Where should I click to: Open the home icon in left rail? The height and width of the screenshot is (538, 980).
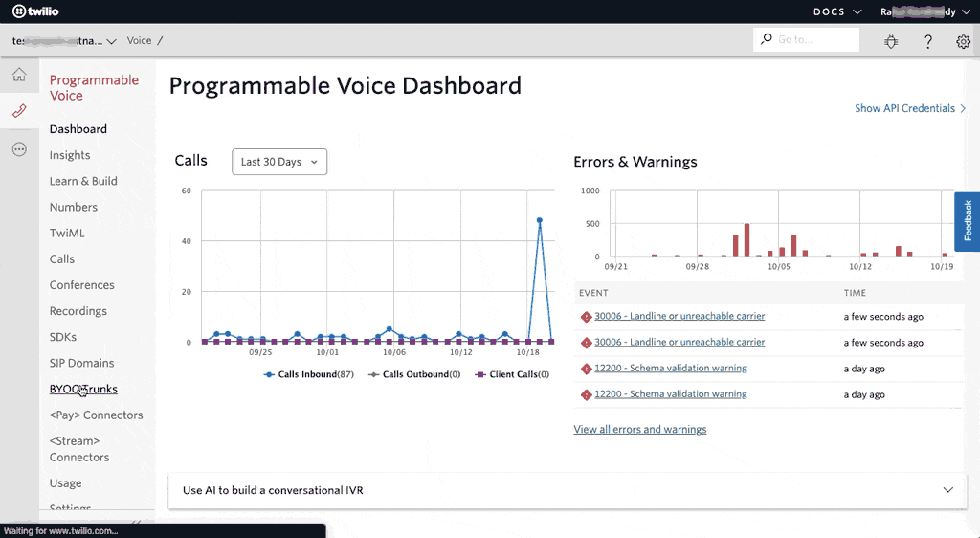pos(19,76)
